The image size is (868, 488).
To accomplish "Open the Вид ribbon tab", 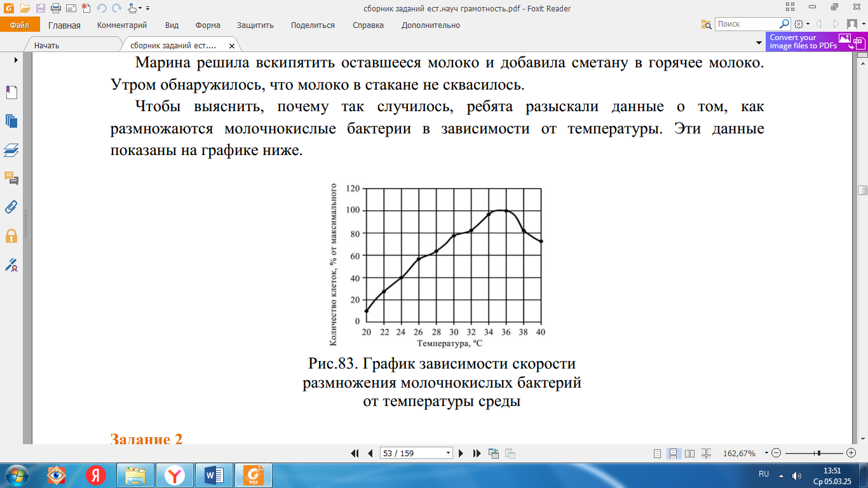I will point(172,25).
